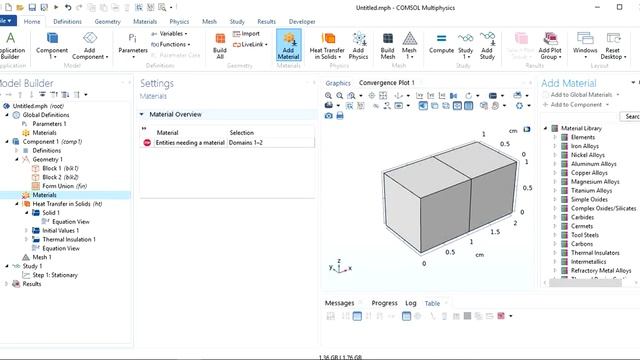Screen dimensions: 640x360
Task: Open the Progress tab
Action: pyautogui.click(x=384, y=303)
